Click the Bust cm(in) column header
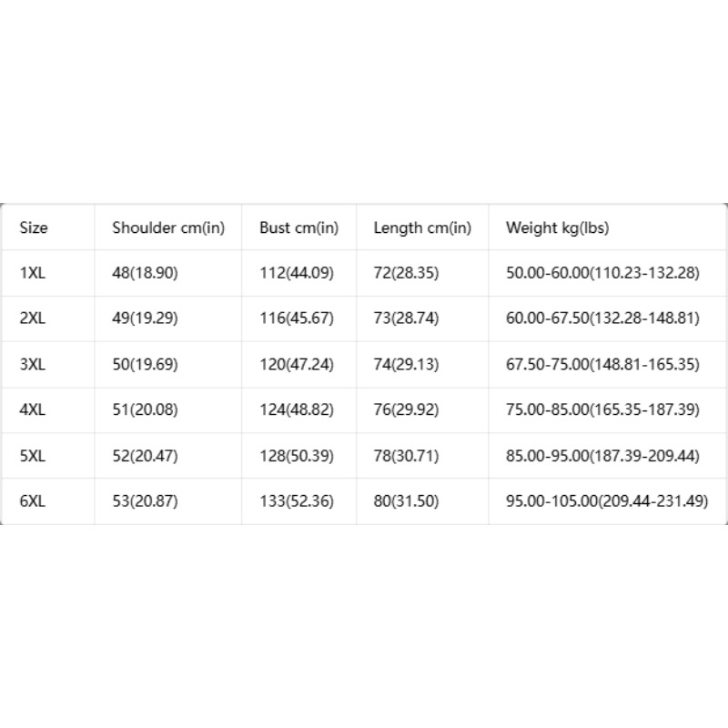 298,227
